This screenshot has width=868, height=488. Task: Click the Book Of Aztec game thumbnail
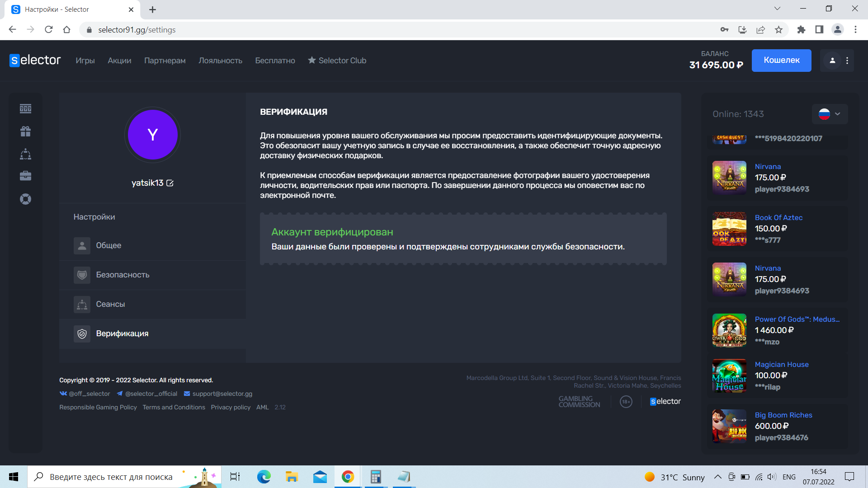pyautogui.click(x=729, y=229)
